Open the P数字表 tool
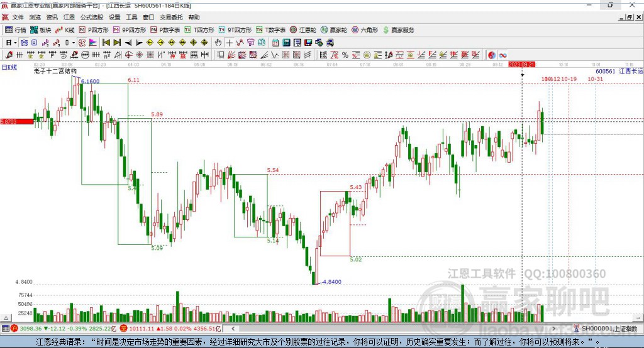Image resolution: width=644 pixels, height=348 pixels. point(165,30)
